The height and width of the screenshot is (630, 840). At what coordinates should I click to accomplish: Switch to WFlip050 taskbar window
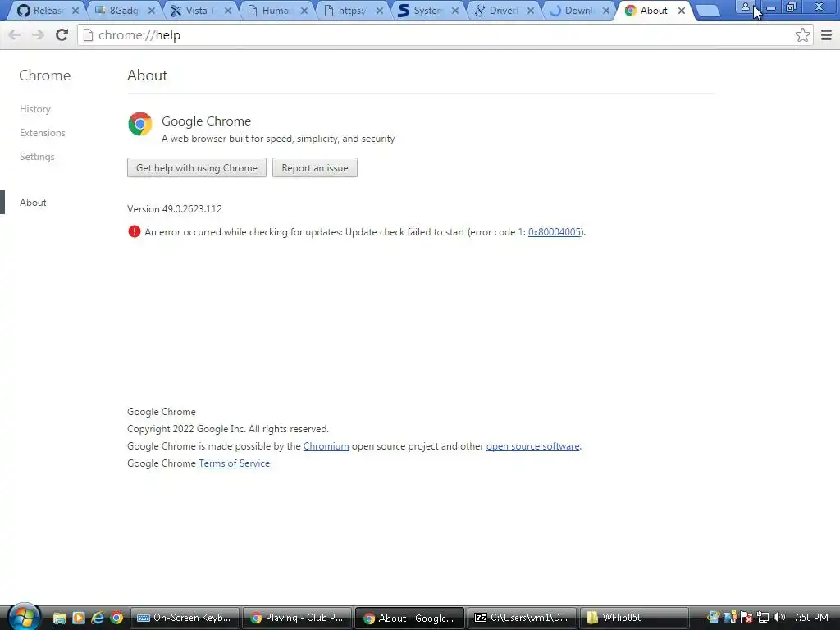tap(635, 619)
